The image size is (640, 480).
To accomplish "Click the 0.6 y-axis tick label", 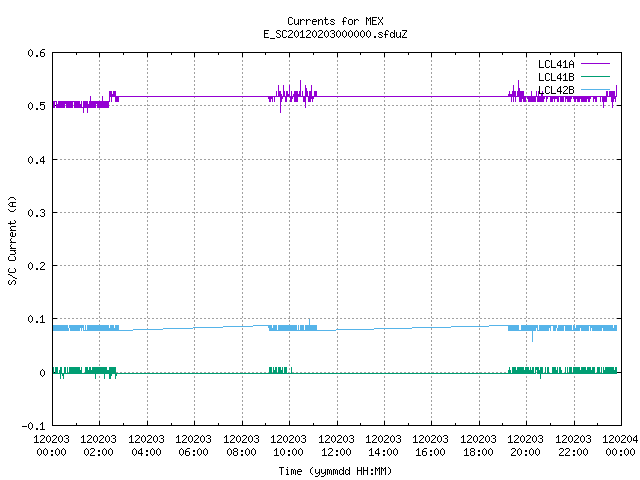I will [x=36, y=53].
